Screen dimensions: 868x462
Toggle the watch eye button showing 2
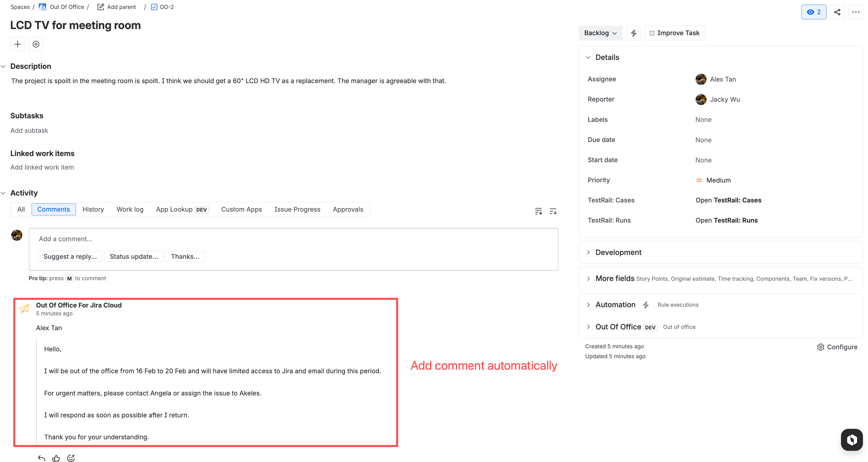(813, 12)
